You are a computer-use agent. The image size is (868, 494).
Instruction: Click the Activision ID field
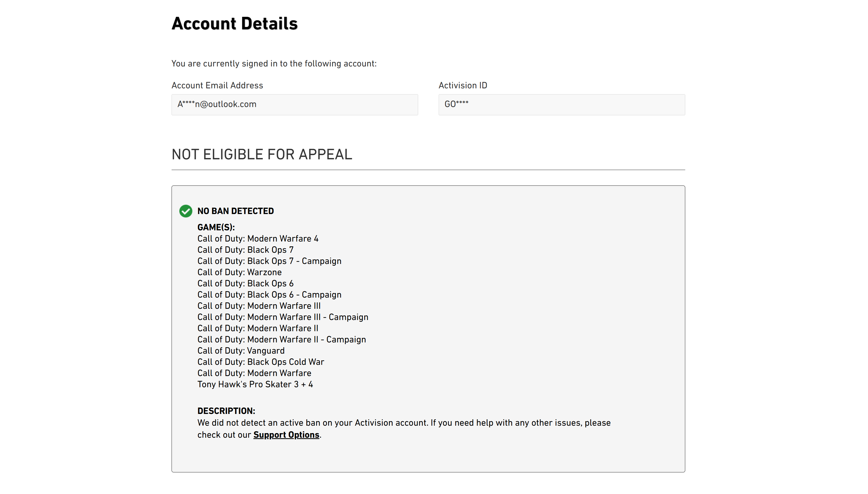point(561,105)
